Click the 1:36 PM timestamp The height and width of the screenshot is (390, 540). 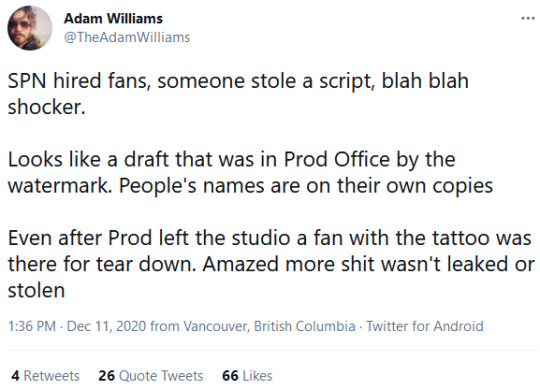tap(32, 326)
